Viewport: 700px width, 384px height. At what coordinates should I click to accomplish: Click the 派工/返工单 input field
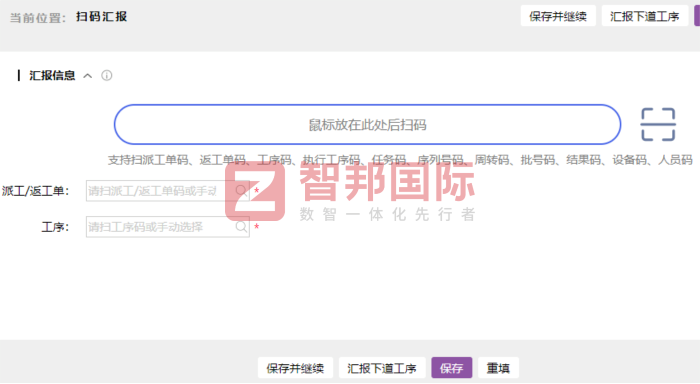(167, 191)
